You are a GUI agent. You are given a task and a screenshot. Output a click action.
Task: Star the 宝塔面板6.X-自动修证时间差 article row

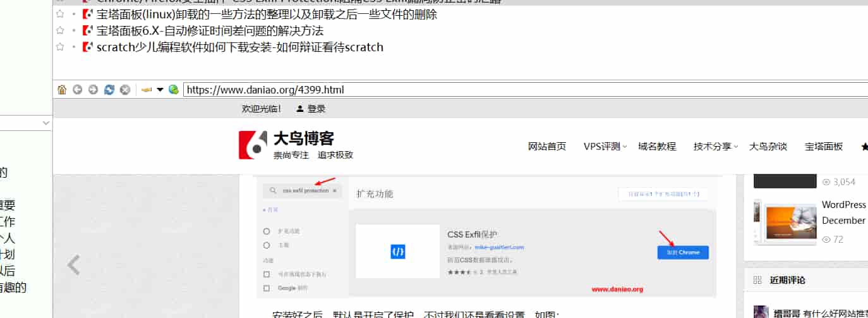pyautogui.click(x=60, y=30)
